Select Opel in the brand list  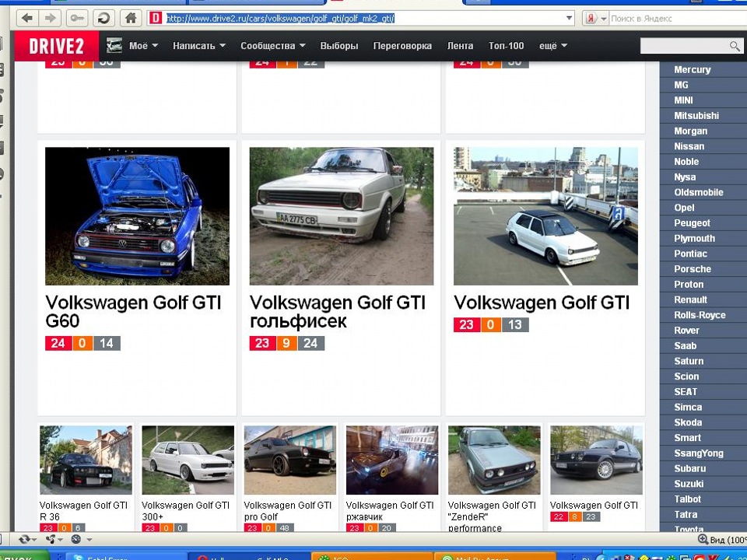684,208
